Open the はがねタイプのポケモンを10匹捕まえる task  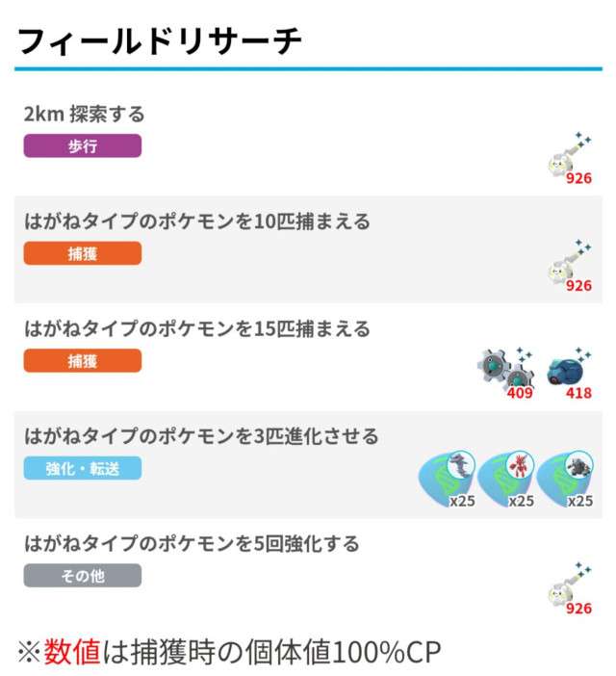click(x=197, y=221)
